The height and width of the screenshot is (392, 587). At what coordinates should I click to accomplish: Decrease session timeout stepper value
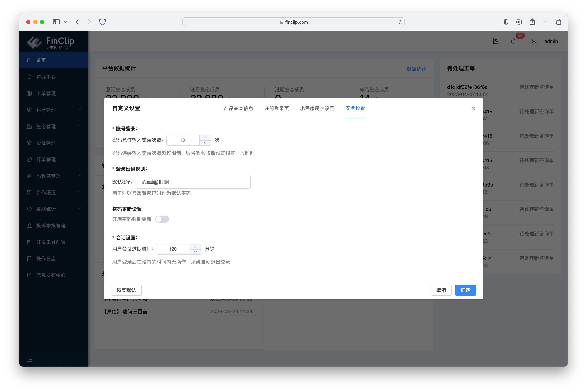point(195,252)
